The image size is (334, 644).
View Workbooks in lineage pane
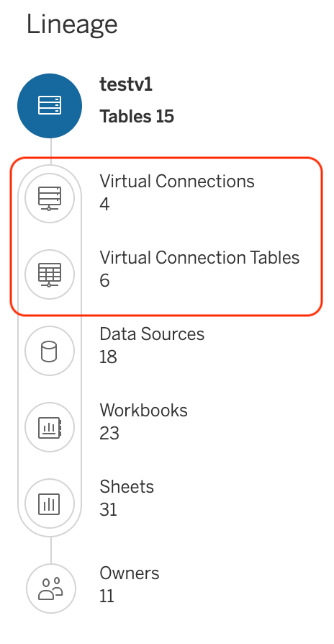pos(144,411)
